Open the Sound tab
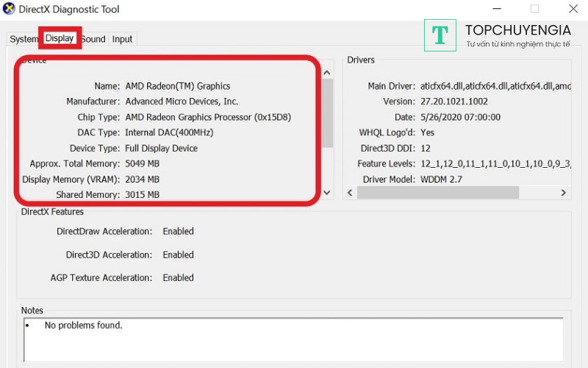This screenshot has height=368, width=588. [93, 39]
